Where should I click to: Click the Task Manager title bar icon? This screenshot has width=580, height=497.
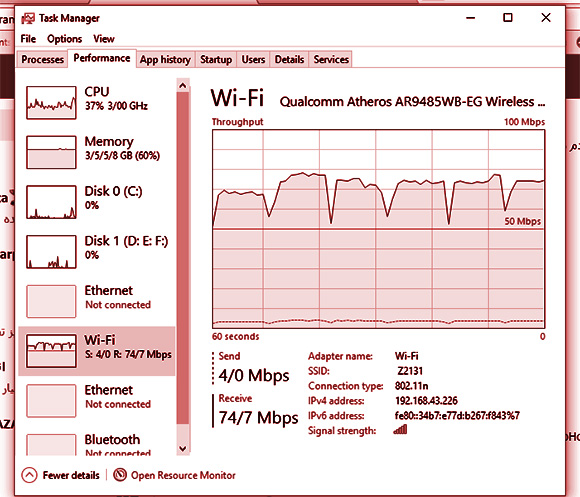pos(28,18)
